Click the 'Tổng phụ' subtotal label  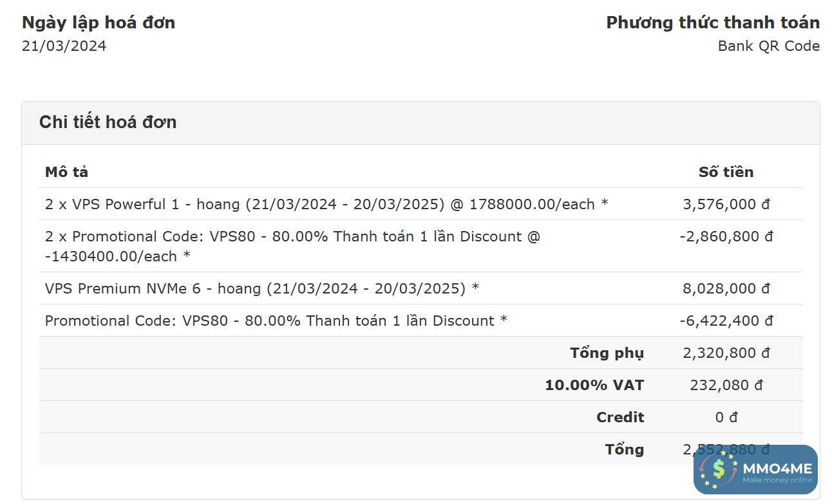607,353
